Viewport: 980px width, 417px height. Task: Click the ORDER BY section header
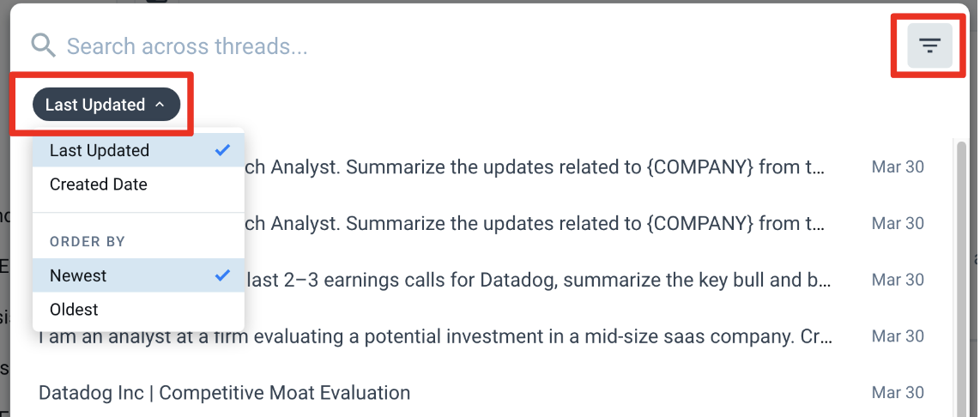(88, 242)
